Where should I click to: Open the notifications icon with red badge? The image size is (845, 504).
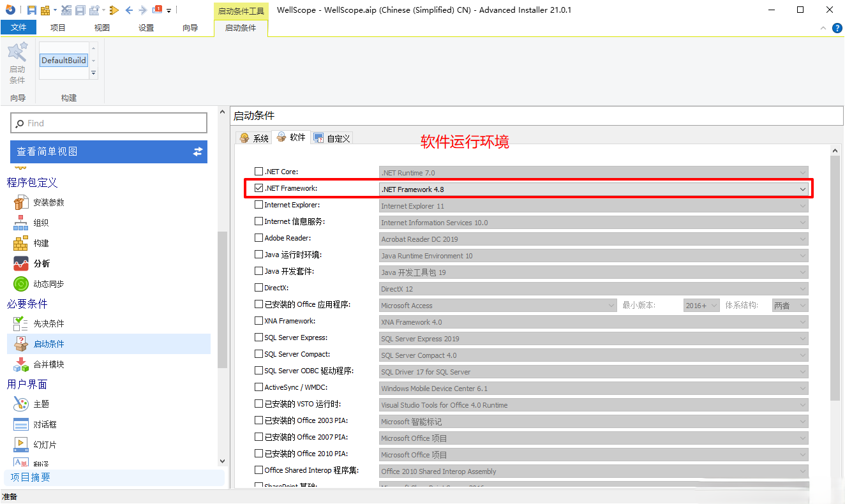[x=157, y=10]
